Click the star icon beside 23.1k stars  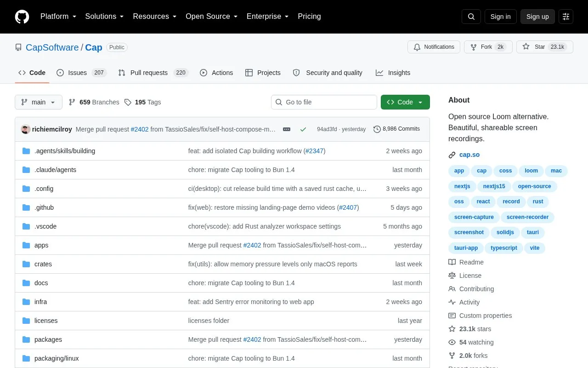452,329
